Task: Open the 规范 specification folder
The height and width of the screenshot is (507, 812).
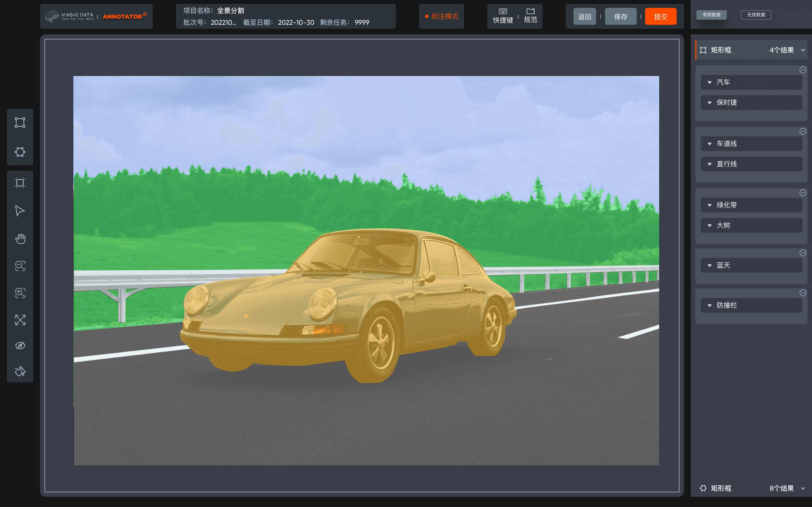Action: click(x=530, y=16)
